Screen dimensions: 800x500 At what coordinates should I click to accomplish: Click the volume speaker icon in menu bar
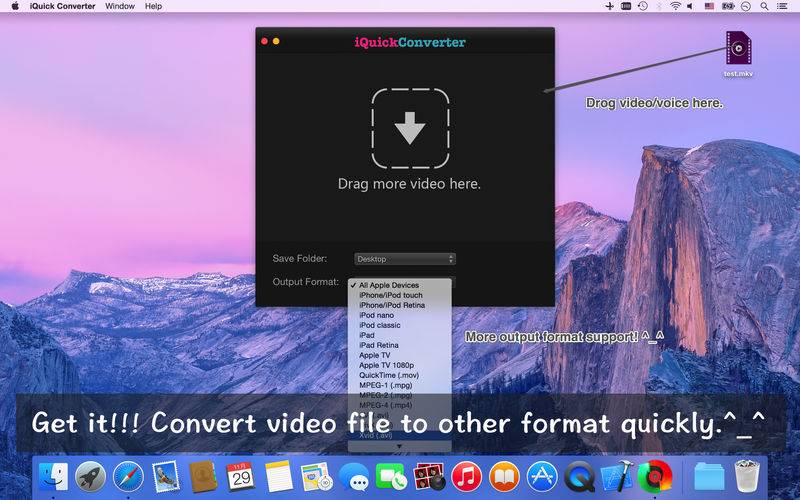(690, 6)
